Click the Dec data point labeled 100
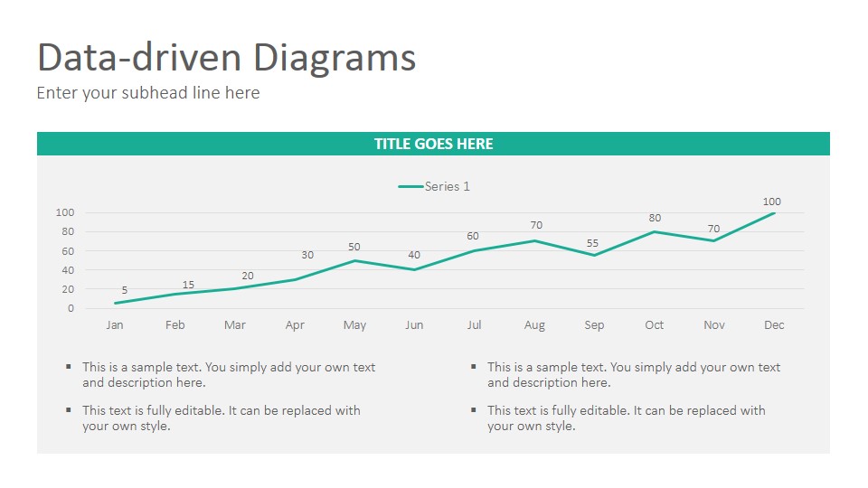The width and height of the screenshot is (868, 488). pyautogui.click(x=774, y=213)
